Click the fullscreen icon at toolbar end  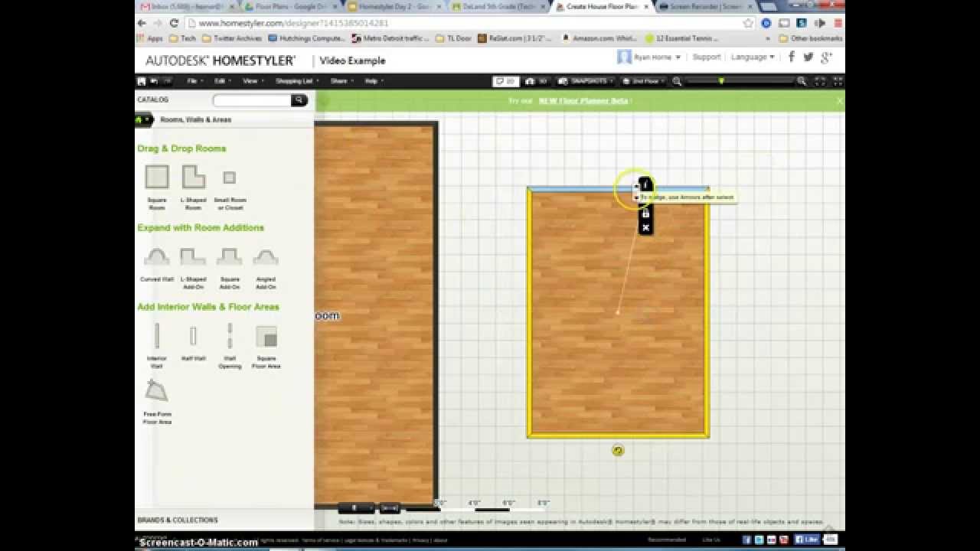click(838, 81)
